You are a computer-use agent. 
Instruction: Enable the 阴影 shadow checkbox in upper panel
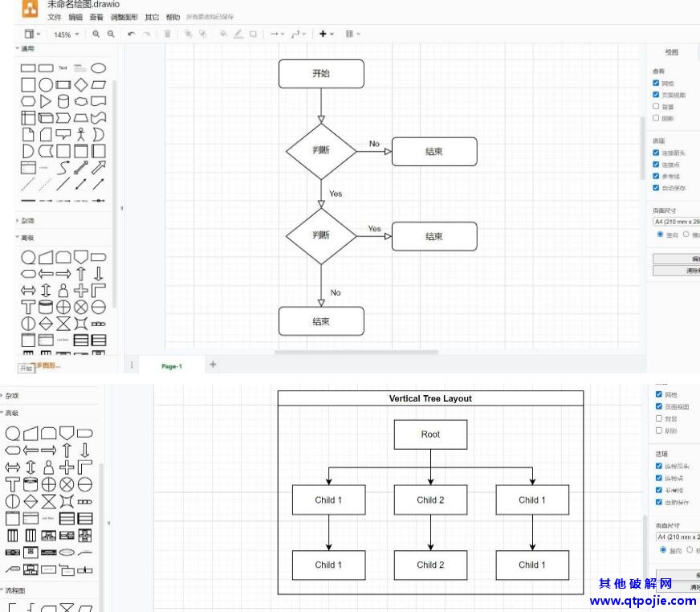point(656,118)
